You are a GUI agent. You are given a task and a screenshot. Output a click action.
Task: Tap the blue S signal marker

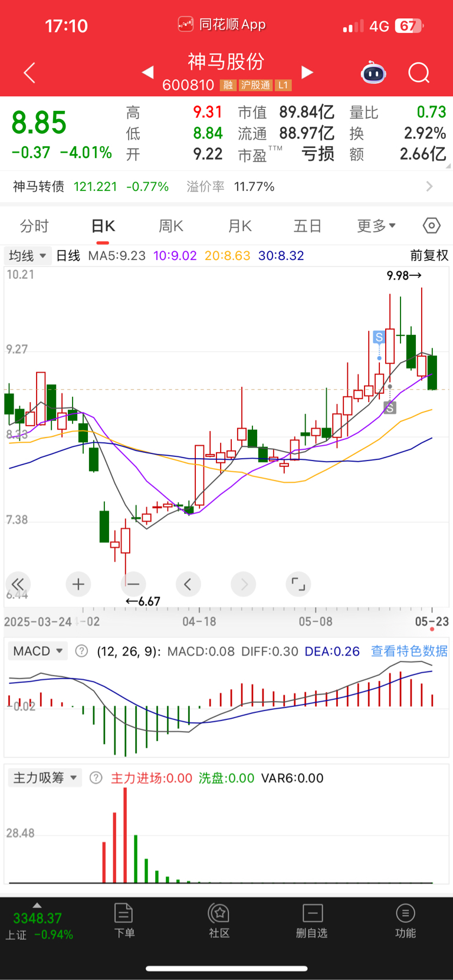tap(379, 337)
